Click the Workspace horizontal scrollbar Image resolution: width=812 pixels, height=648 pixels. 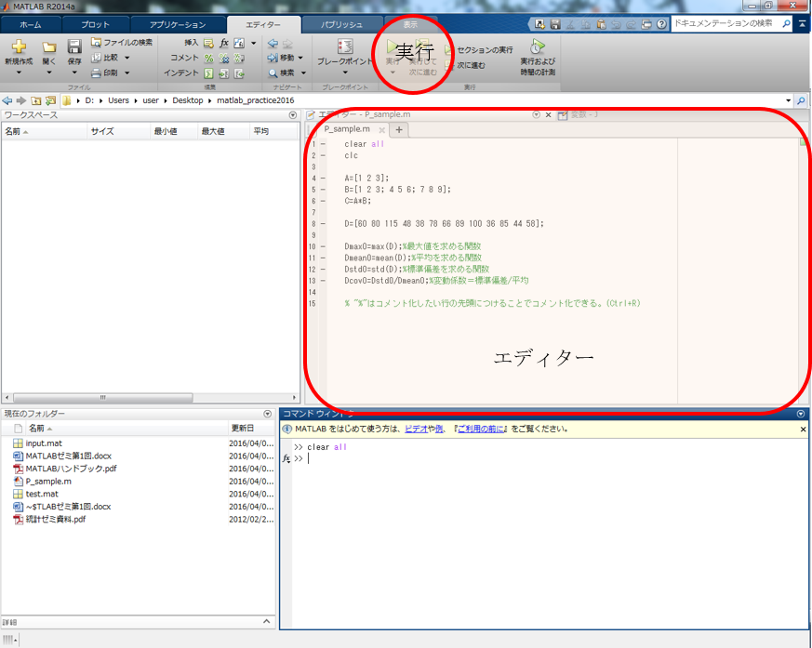tap(103, 398)
